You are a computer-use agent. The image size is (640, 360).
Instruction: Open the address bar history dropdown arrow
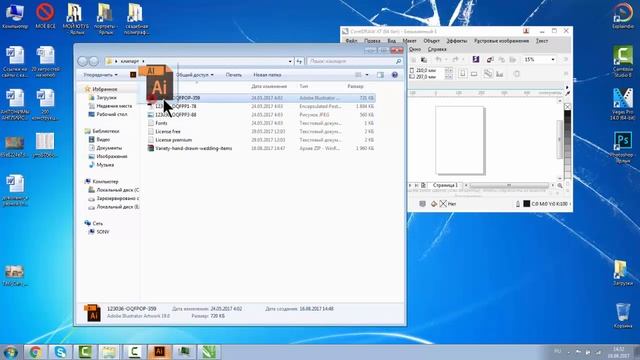pos(290,62)
